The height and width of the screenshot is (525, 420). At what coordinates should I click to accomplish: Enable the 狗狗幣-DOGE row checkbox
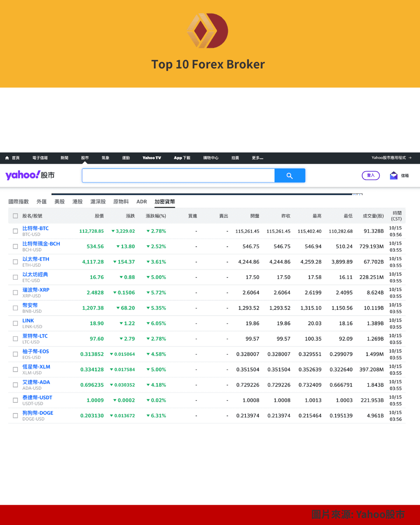[x=16, y=416]
